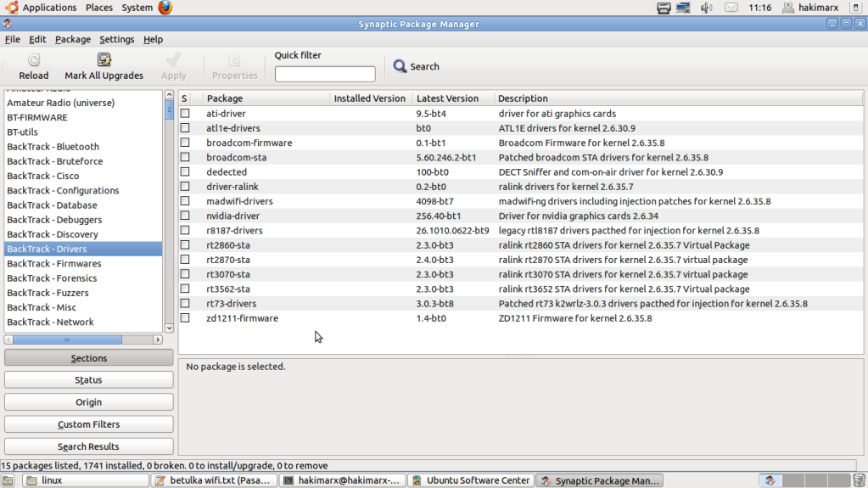Open the mail indicator envelope icon
868x488 pixels.
pos(731,8)
